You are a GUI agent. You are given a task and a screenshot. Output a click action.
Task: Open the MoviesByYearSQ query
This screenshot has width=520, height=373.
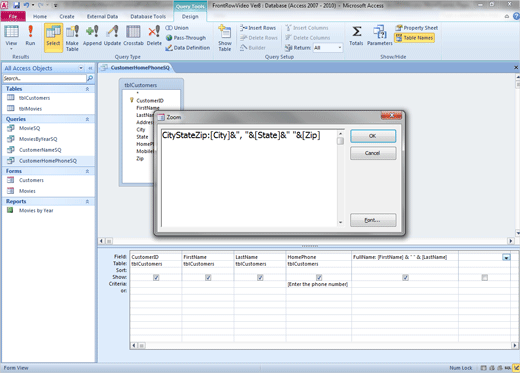point(38,139)
